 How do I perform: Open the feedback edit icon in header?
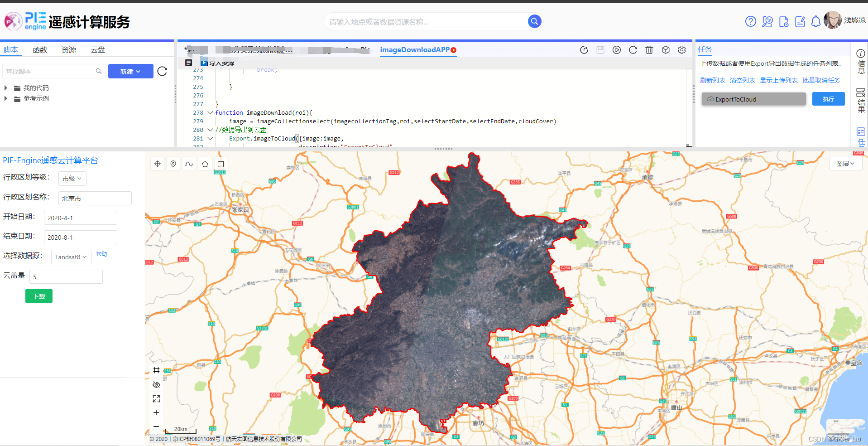point(800,21)
